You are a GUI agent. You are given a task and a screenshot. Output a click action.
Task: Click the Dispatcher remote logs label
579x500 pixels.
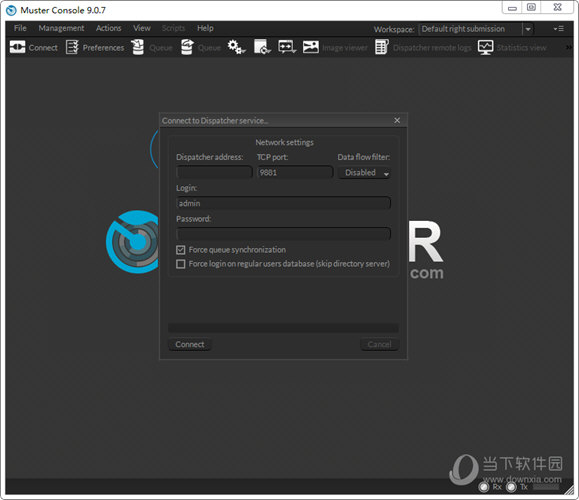click(x=432, y=48)
